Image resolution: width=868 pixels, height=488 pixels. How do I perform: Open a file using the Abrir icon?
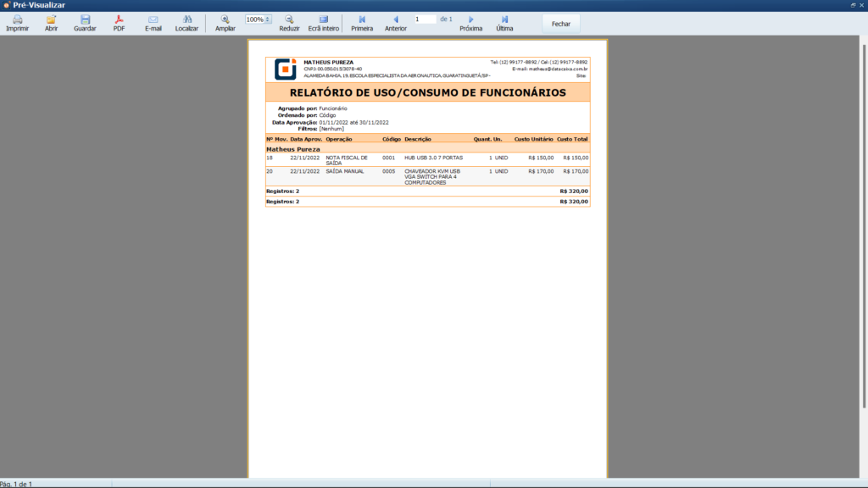[52, 21]
